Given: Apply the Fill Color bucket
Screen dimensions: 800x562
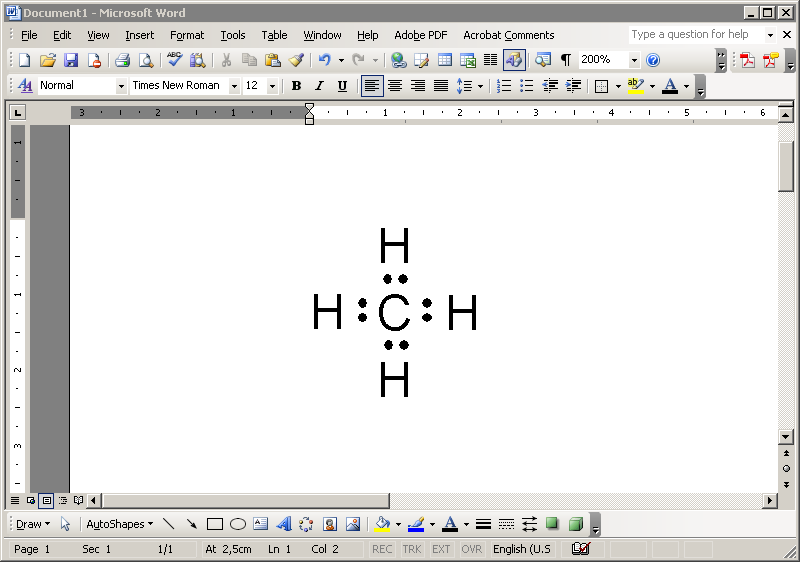Looking at the screenshot, I should pyautogui.click(x=383, y=524).
